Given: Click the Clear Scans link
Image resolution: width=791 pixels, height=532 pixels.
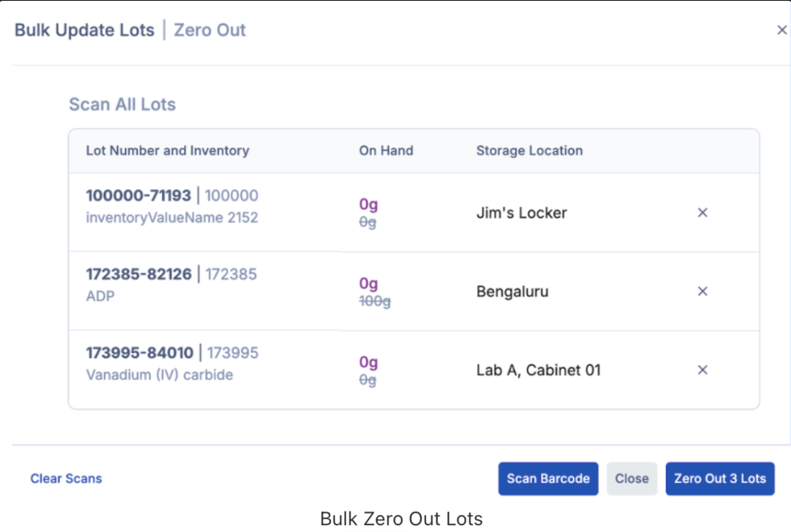Looking at the screenshot, I should [x=66, y=478].
